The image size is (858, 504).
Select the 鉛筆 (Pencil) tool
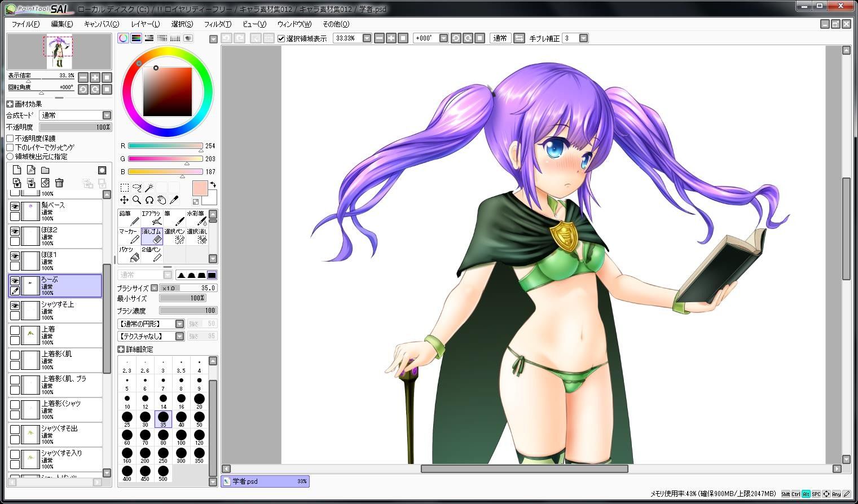point(129,218)
